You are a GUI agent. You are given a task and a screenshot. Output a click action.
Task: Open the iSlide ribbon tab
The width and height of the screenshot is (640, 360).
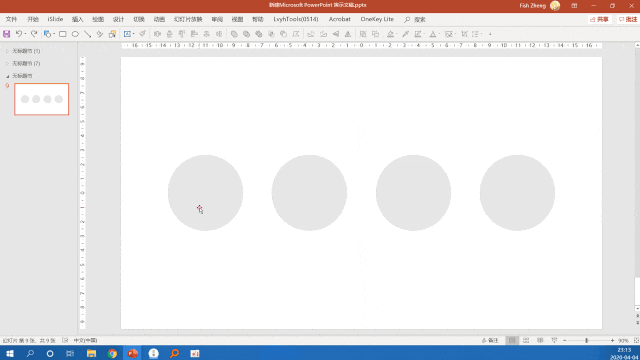coord(55,19)
